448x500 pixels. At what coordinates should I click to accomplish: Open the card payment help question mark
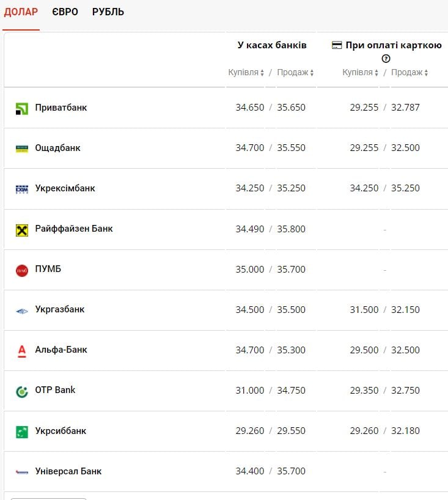click(386, 59)
